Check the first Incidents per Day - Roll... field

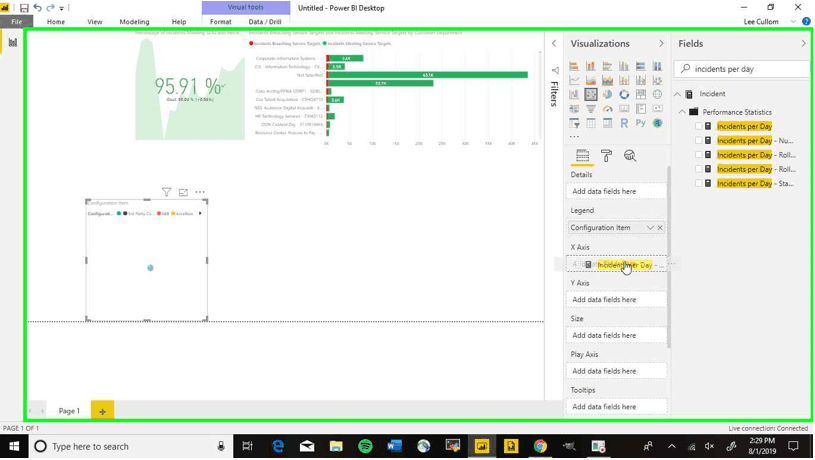click(x=699, y=155)
